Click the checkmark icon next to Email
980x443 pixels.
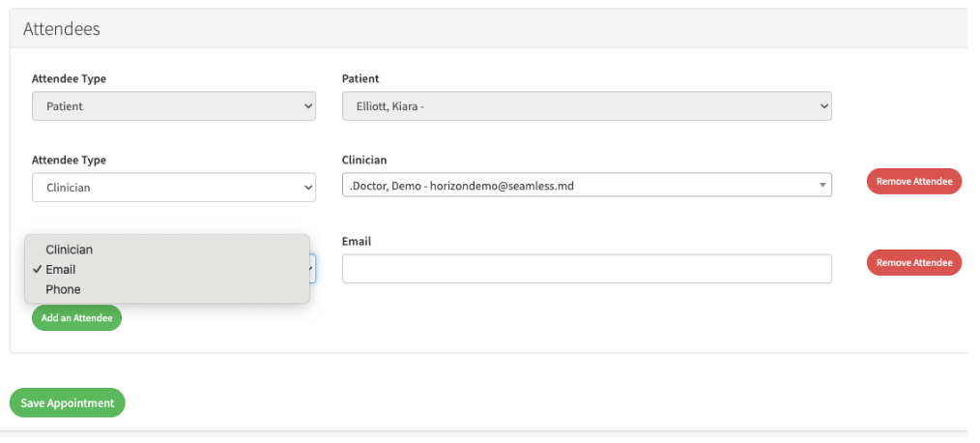pyautogui.click(x=37, y=270)
